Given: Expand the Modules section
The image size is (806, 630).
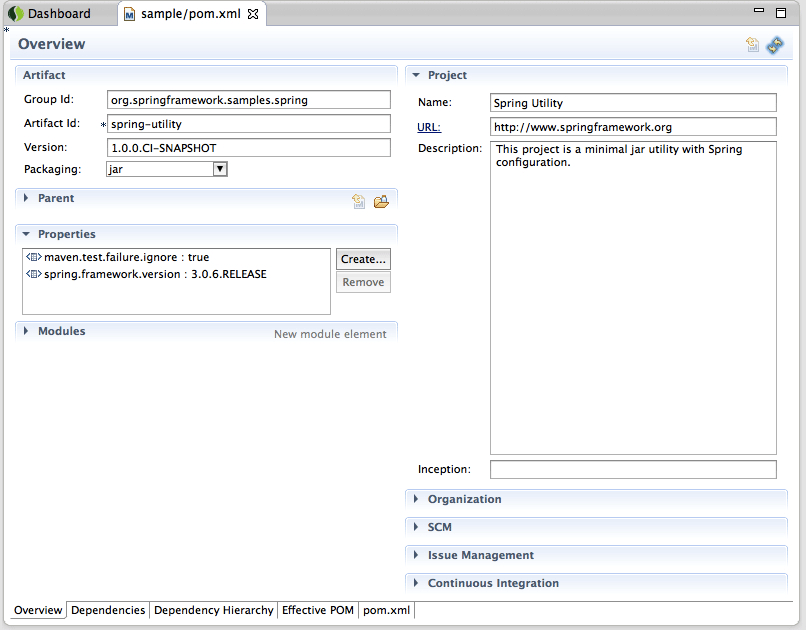Looking at the screenshot, I should pyautogui.click(x=26, y=331).
